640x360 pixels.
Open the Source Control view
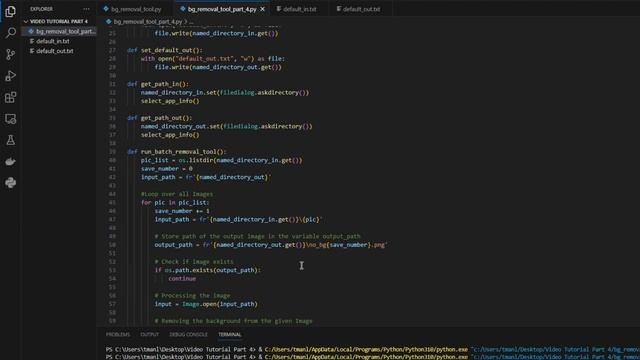point(11,54)
